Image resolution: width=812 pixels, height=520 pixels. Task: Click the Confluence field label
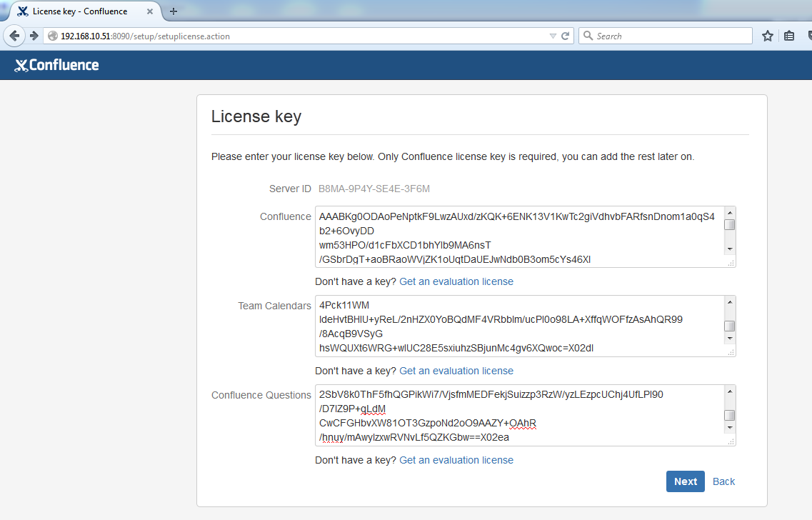coord(286,216)
